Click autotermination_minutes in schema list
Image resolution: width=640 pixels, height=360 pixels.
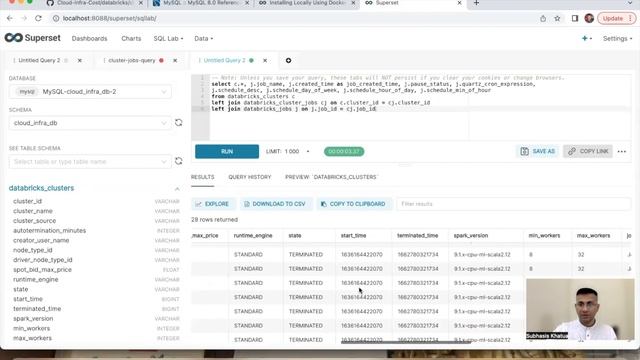pos(50,231)
